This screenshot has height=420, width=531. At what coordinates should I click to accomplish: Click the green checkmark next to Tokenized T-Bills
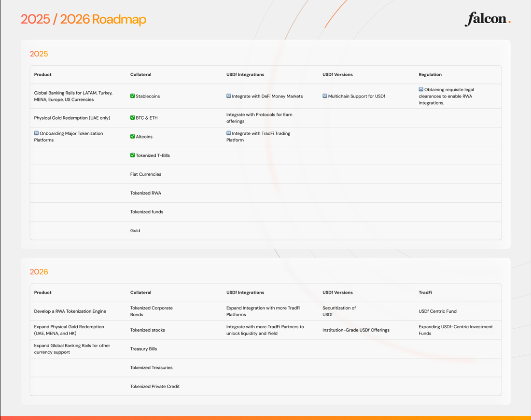pyautogui.click(x=133, y=155)
